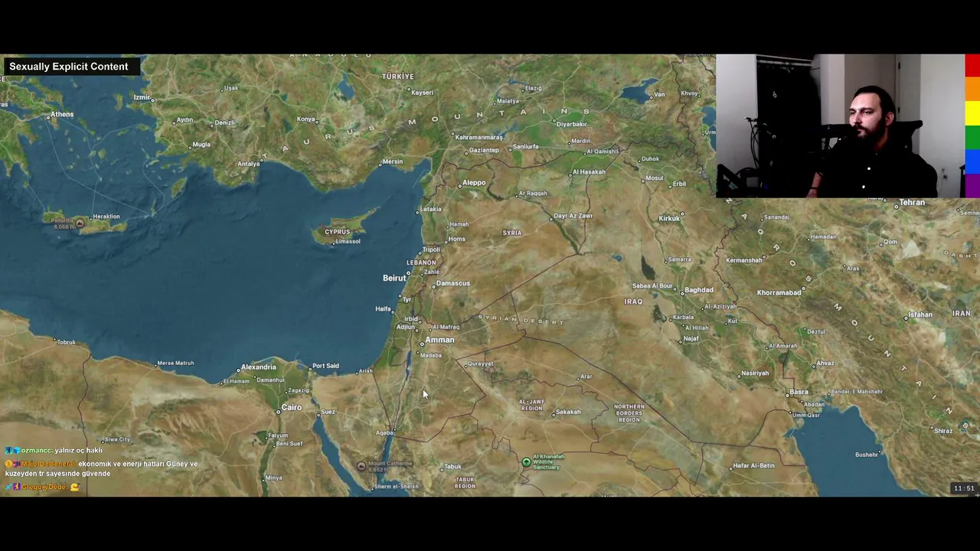Viewport: 980px width, 551px height.
Task: Click the Bushehr label
Action: (866, 455)
